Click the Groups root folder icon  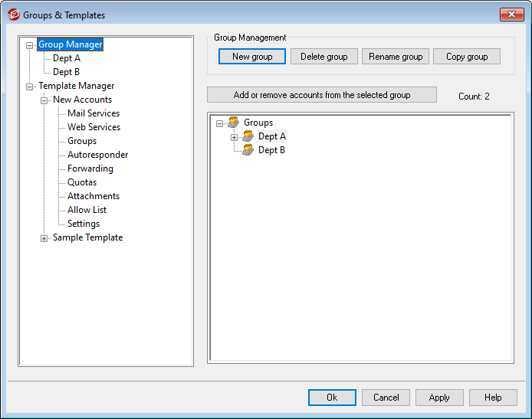pos(233,123)
